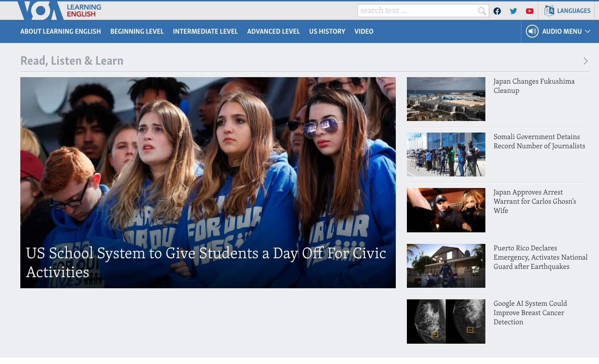The height and width of the screenshot is (364, 599).
Task: Select Beginning Level menu item
Action: click(137, 31)
